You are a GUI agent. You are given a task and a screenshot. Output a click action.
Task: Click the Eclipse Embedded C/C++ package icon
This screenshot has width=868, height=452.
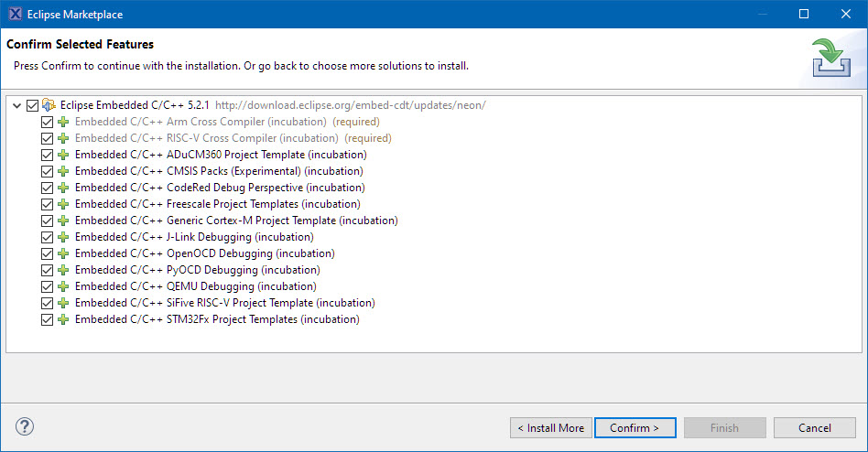49,105
